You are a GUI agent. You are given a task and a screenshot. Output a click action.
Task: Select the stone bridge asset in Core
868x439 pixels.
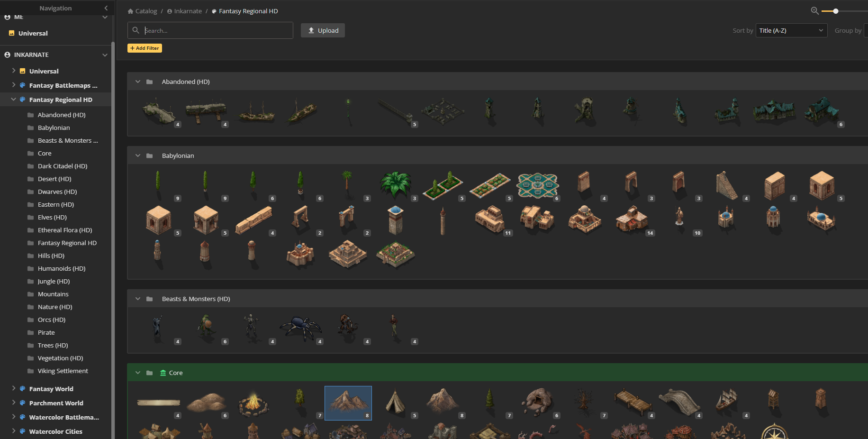pos(679,402)
